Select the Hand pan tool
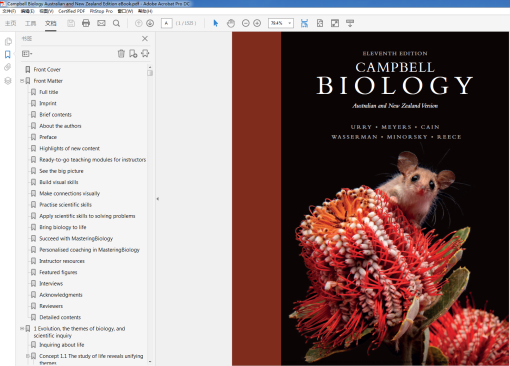 (x=231, y=23)
